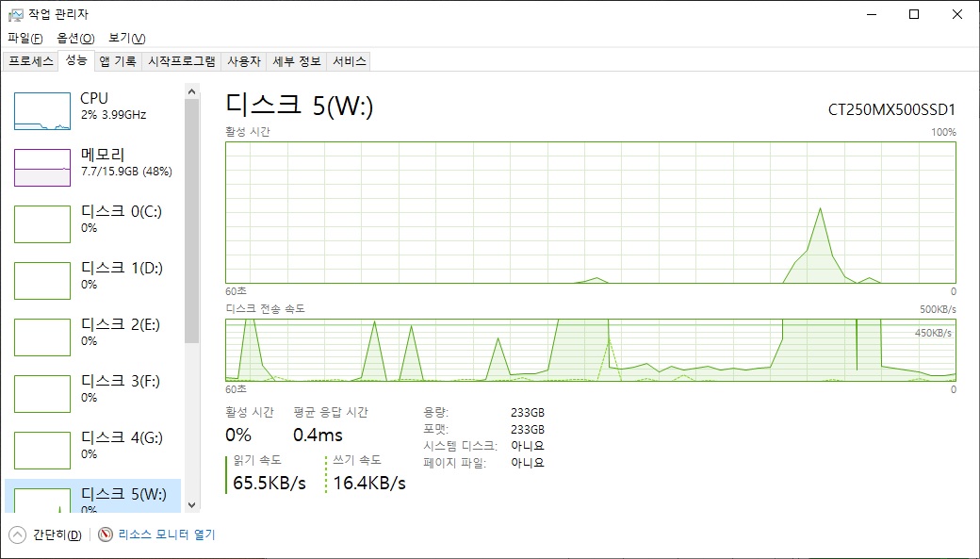The height and width of the screenshot is (559, 980).
Task: Switch to the 프로세스 tab
Action: pyautogui.click(x=30, y=61)
